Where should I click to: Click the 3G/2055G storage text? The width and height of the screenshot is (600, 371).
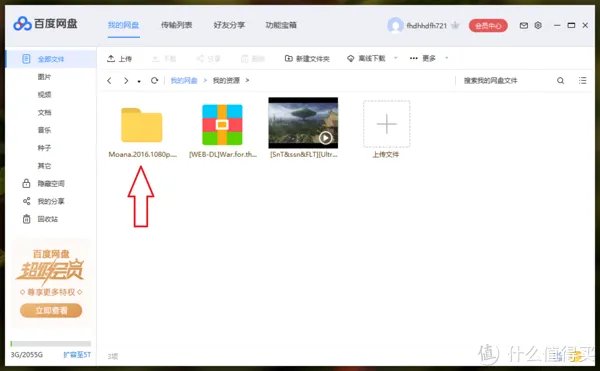click(x=26, y=355)
